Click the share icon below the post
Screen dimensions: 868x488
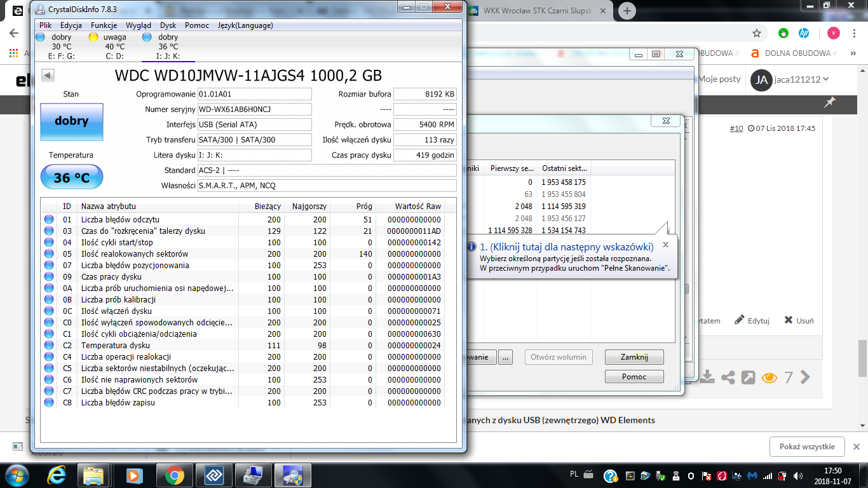(x=728, y=377)
